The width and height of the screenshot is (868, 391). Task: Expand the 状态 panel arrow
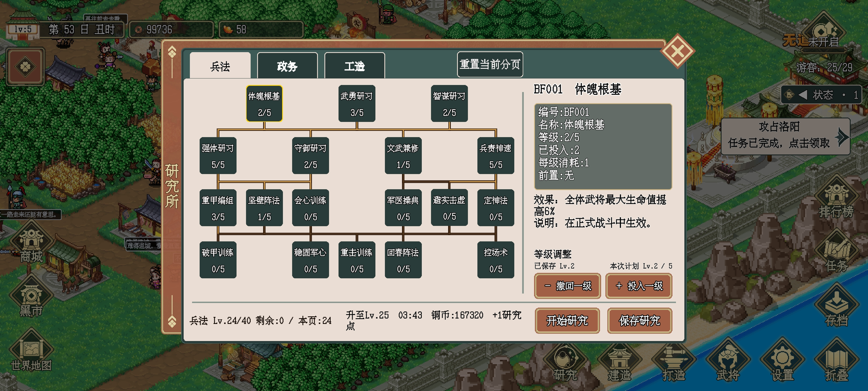pos(803,95)
